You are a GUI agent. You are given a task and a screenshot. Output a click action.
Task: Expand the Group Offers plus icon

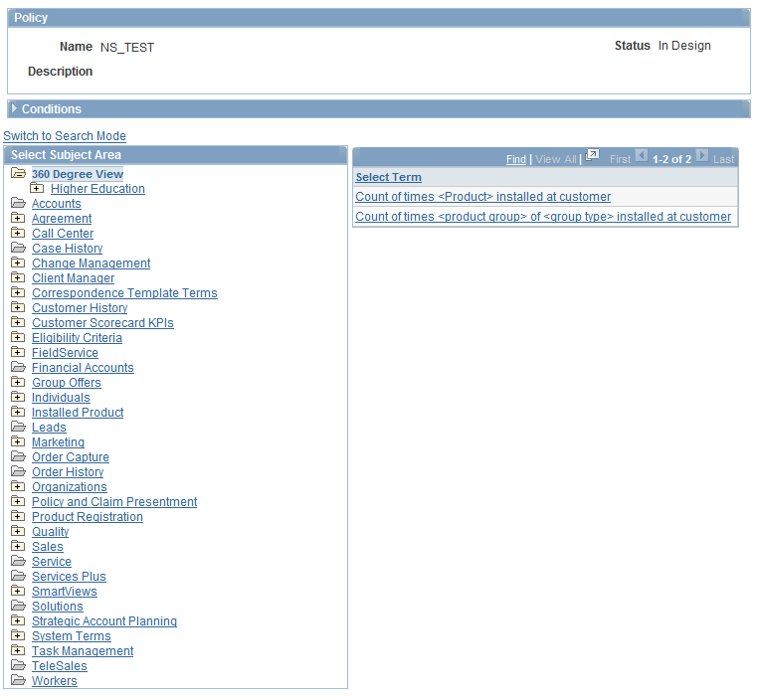18,382
